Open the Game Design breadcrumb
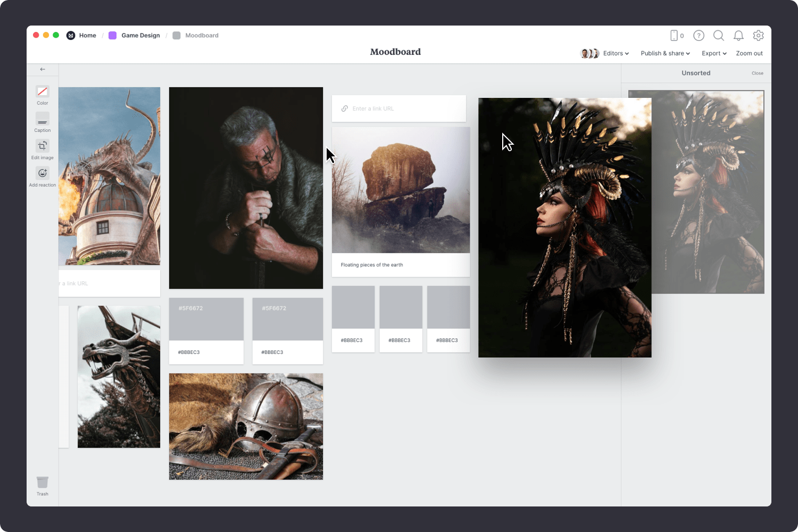The width and height of the screenshot is (798, 532). coord(140,35)
